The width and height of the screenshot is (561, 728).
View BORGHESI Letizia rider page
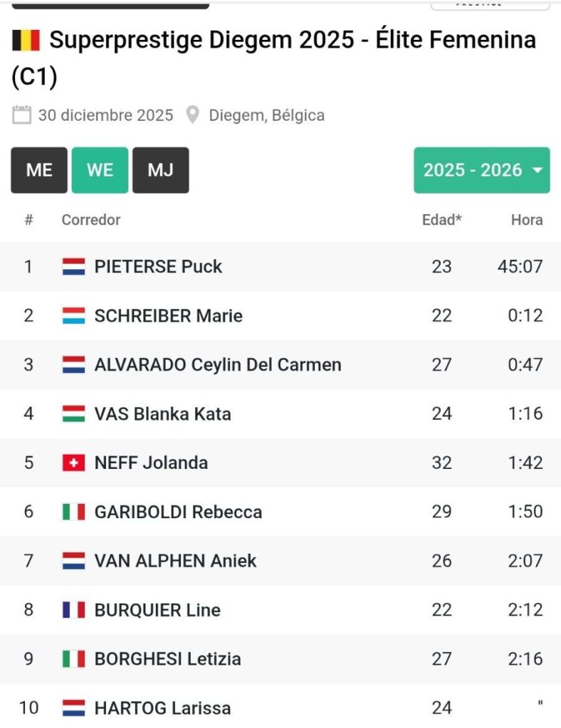tap(167, 659)
